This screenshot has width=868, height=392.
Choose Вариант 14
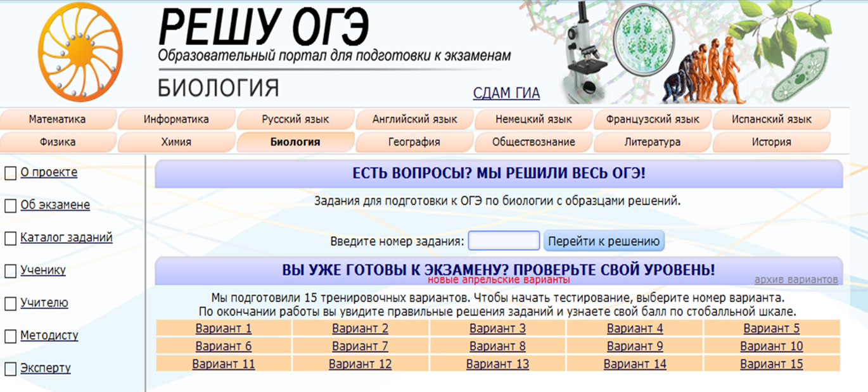[635, 364]
